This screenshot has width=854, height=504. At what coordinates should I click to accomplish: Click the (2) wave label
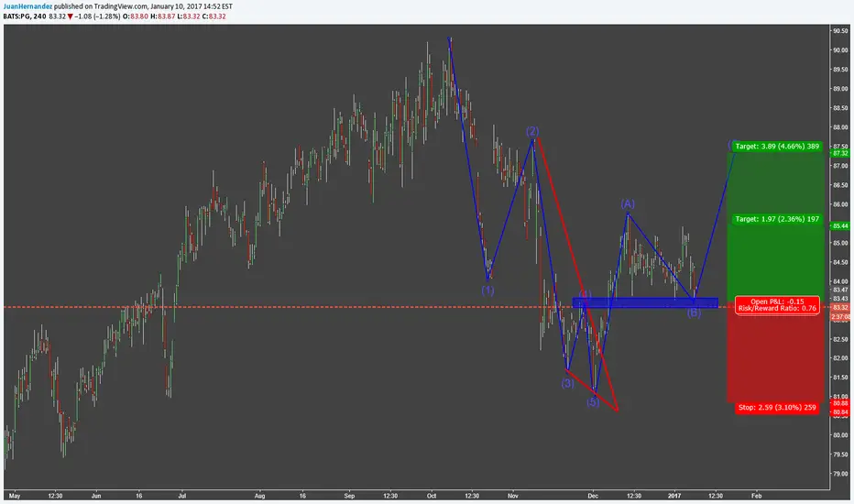click(x=532, y=131)
